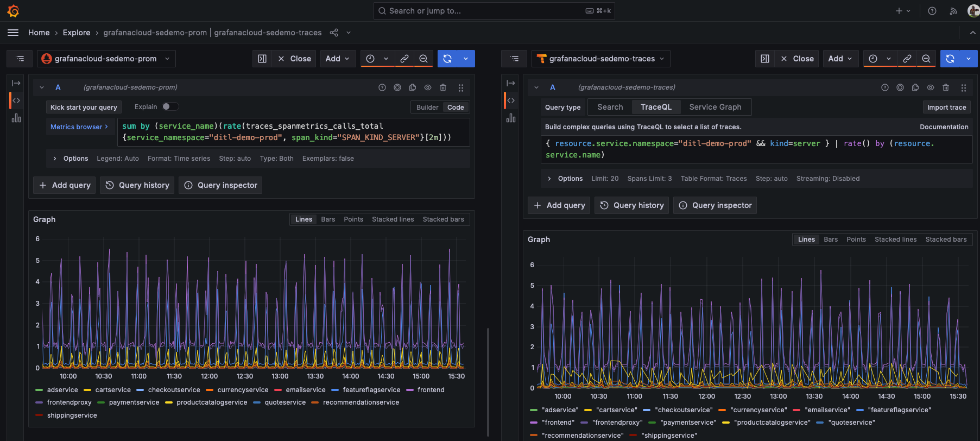Toggle the traces query eye visibility icon
This screenshot has width=980, height=441.
coord(931,87)
